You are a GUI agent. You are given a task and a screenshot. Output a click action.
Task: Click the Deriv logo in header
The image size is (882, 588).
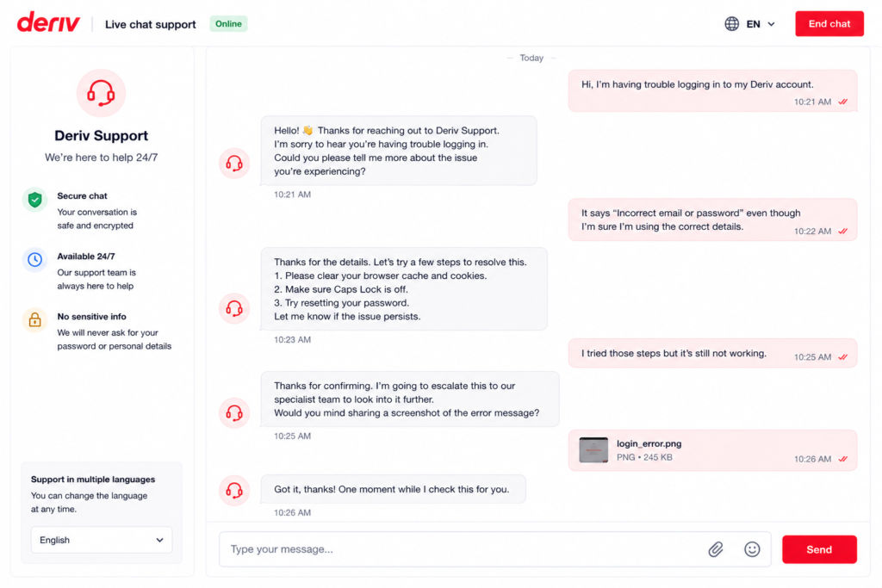click(x=48, y=22)
